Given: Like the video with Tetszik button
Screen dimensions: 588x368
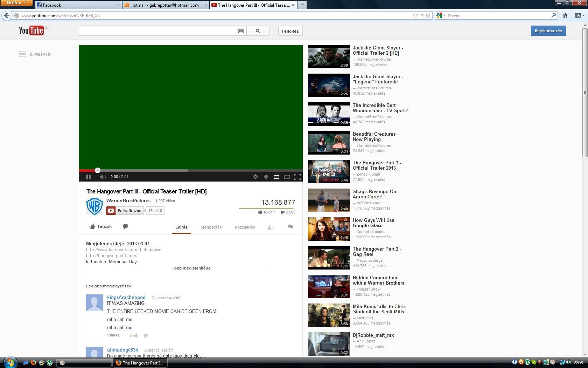Looking at the screenshot, I should tap(100, 227).
